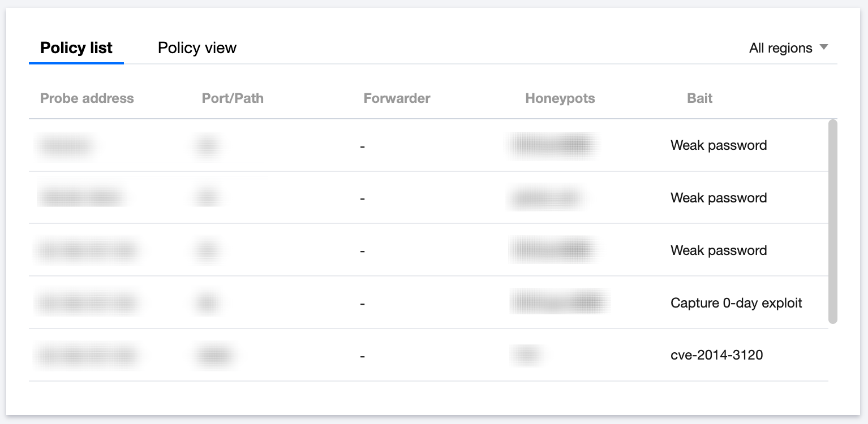Select Weak password bait in second row

(719, 198)
